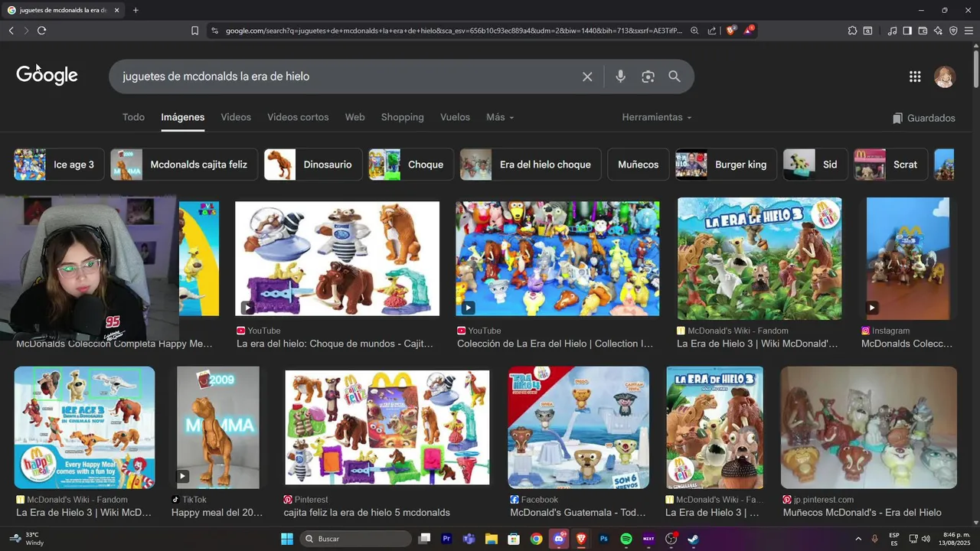Viewport: 980px width, 551px height.
Task: Open the Colección de La Era del Hielo thumbnail
Action: tap(557, 259)
